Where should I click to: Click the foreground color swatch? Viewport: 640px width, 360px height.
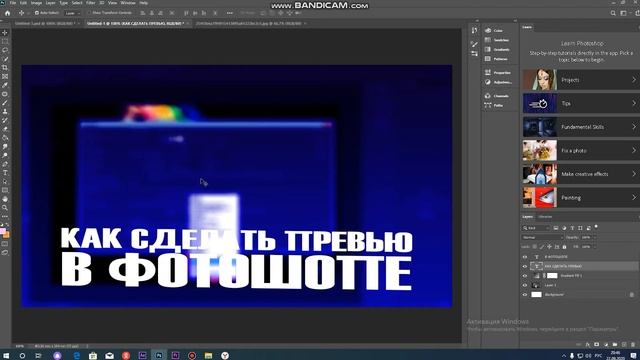click(x=3, y=231)
